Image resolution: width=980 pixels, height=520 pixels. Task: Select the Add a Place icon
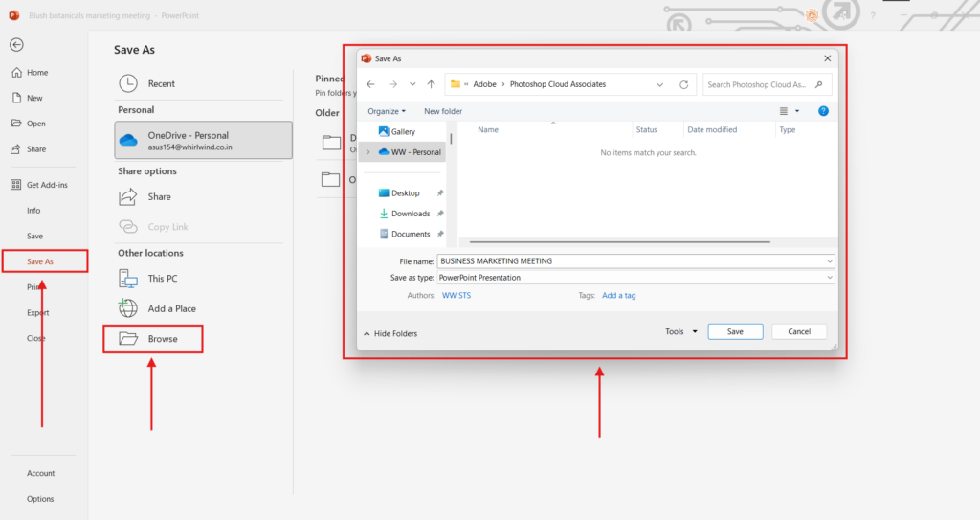[x=128, y=308]
